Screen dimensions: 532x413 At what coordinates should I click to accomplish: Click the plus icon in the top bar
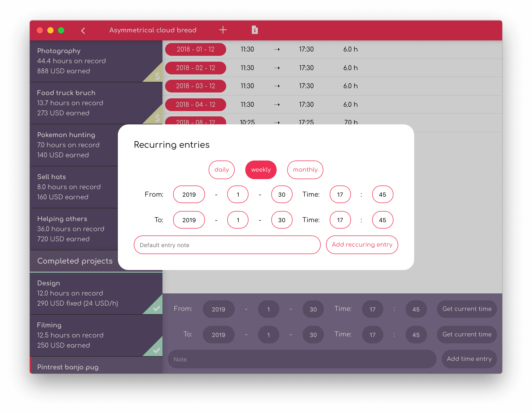tap(223, 30)
